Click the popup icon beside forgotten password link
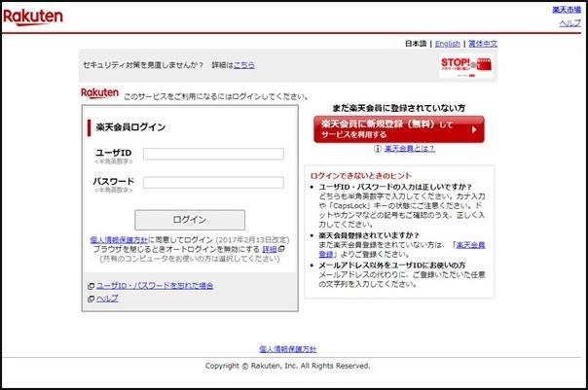This screenshot has height=390, width=588. tap(91, 286)
